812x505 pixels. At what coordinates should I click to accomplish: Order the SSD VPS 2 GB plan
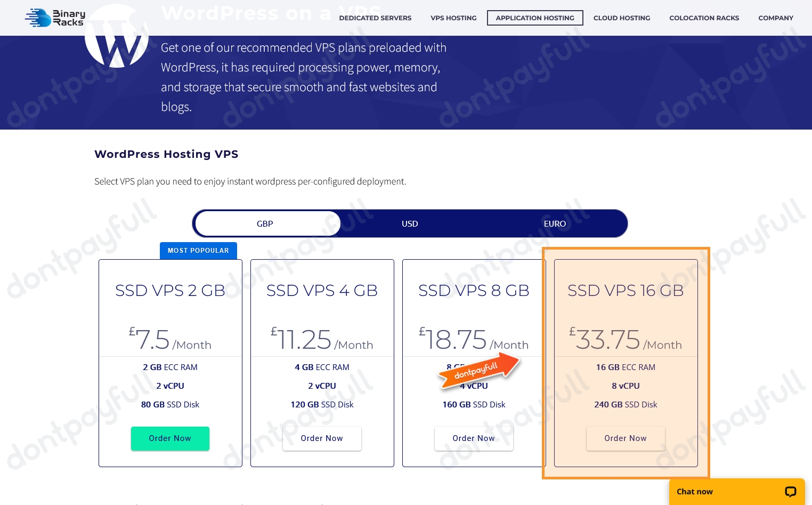(170, 438)
